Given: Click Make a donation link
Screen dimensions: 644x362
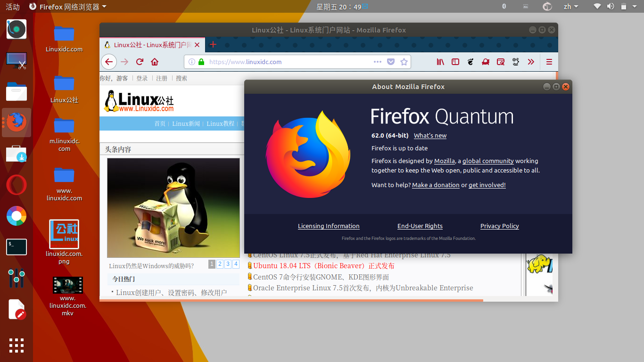Looking at the screenshot, I should [436, 185].
